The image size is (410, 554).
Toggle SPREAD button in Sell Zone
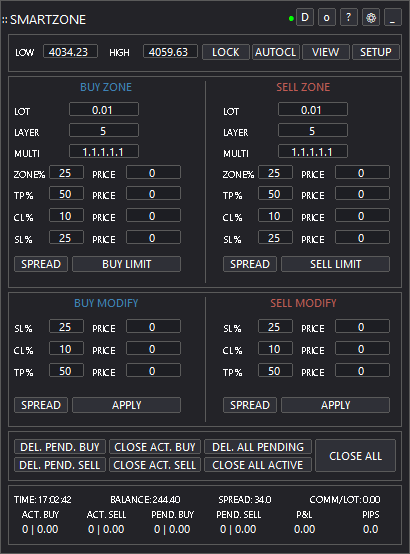(250, 264)
